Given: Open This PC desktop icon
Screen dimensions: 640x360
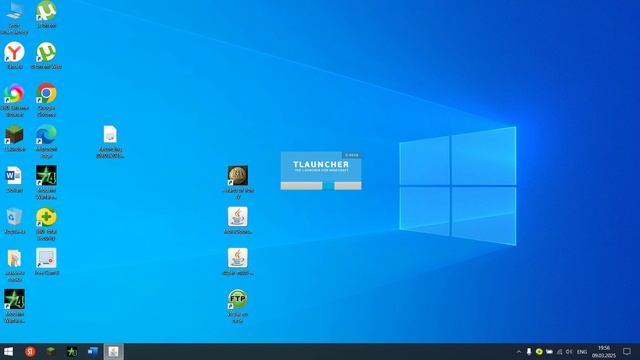Looking at the screenshot, I should point(14,11).
